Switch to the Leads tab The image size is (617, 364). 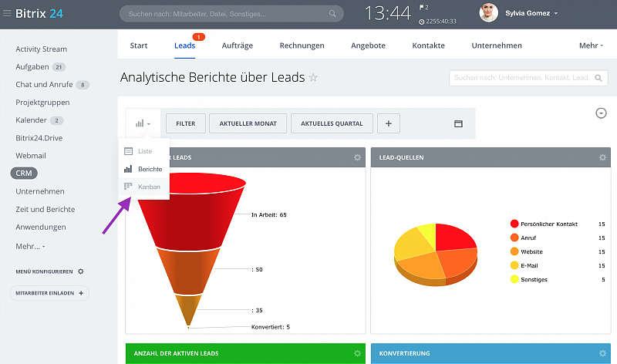184,45
